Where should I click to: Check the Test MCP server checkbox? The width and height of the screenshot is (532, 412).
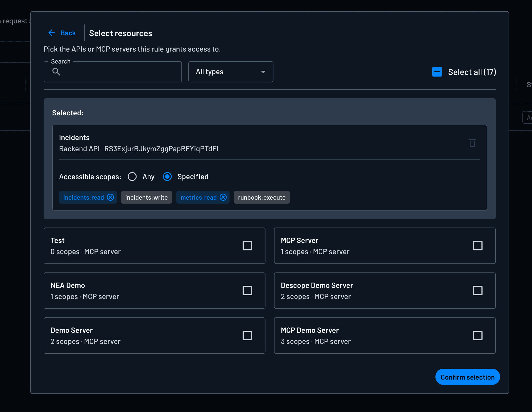tap(247, 246)
